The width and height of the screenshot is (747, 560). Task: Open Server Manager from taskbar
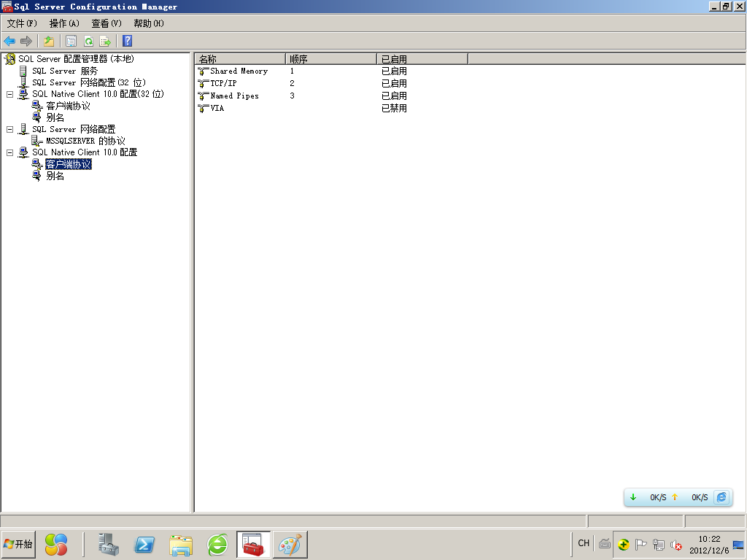(x=108, y=544)
